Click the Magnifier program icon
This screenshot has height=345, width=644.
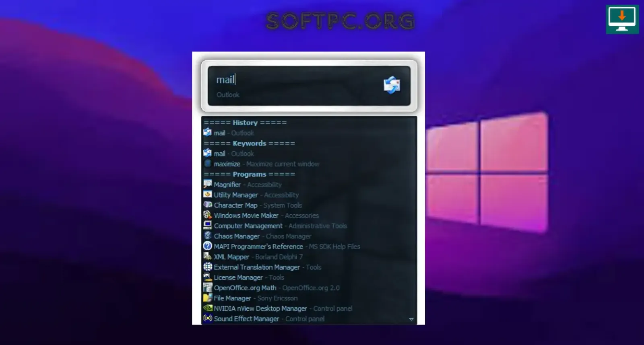tap(208, 184)
